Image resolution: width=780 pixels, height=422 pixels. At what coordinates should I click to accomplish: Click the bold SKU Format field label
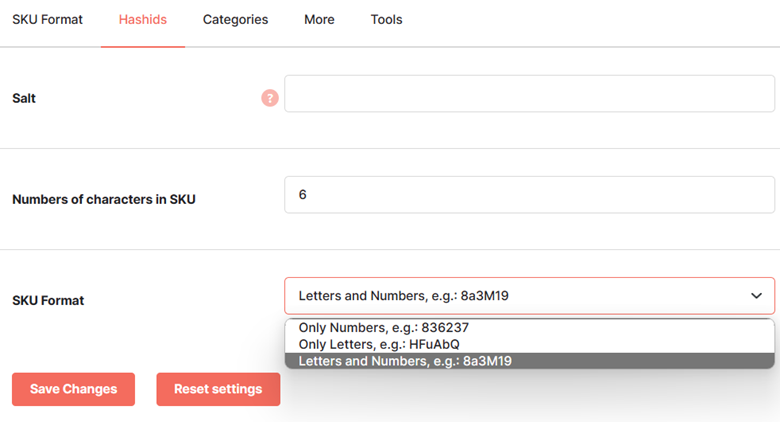click(48, 301)
